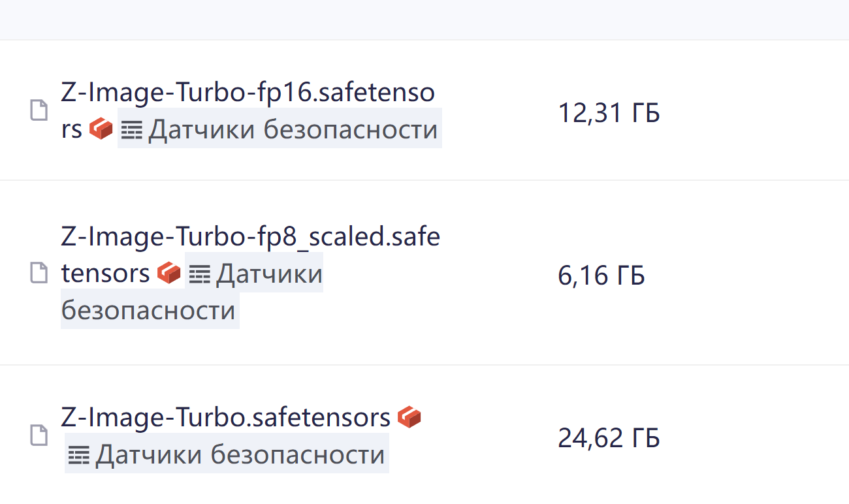Click the file icon beside Z-Image-Turbo-fp16.safetensors

tap(39, 110)
